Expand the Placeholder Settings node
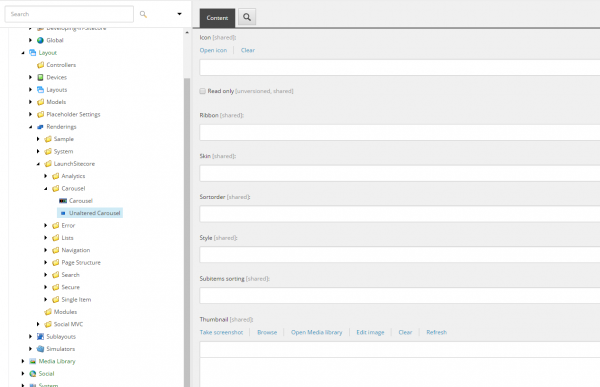The height and width of the screenshot is (387, 600). [30, 114]
